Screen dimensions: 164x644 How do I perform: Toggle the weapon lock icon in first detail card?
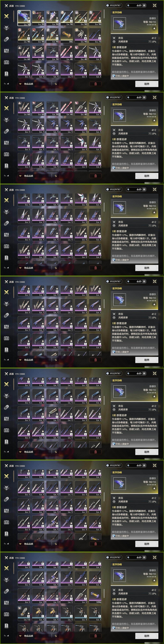click(x=154, y=28)
